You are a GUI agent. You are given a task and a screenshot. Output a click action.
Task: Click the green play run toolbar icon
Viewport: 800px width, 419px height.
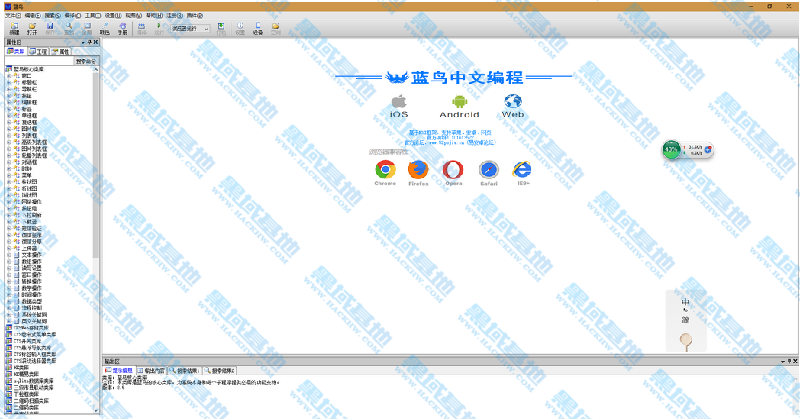tap(159, 26)
